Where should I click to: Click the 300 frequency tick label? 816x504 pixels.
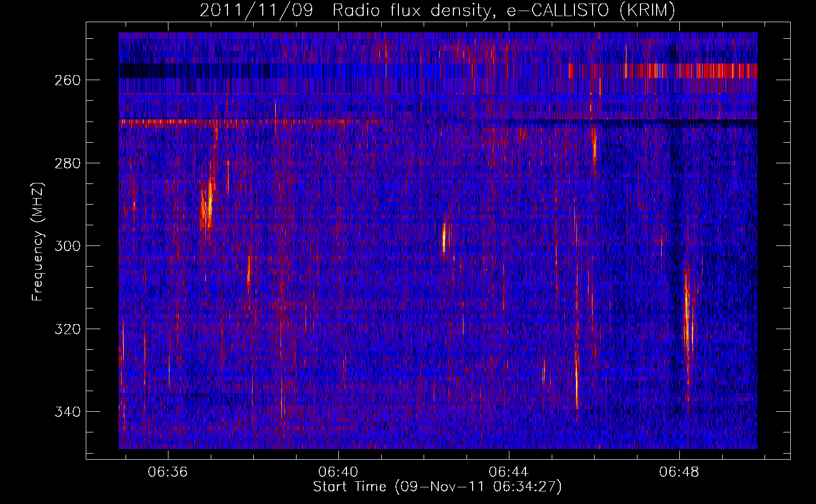[67, 246]
